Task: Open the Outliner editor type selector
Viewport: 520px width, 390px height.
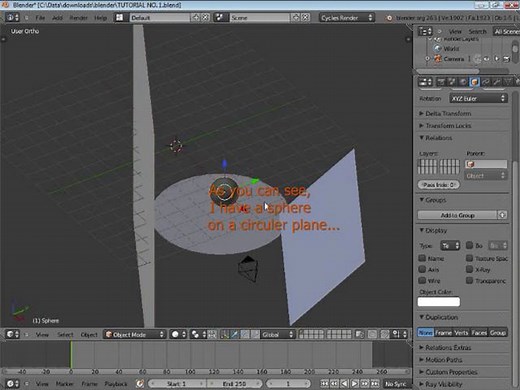Action: pos(425,31)
